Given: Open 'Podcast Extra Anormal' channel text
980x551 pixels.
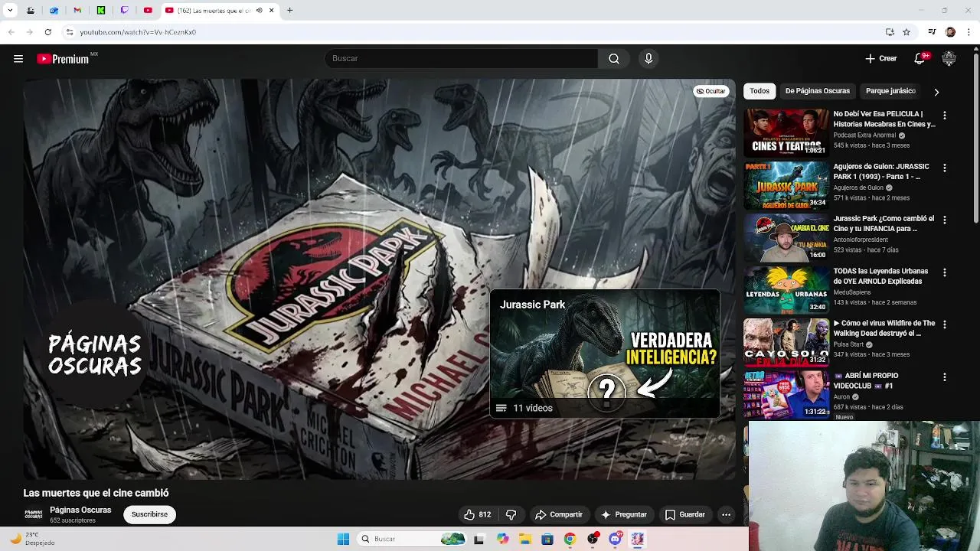Looking at the screenshot, I should click(x=864, y=135).
